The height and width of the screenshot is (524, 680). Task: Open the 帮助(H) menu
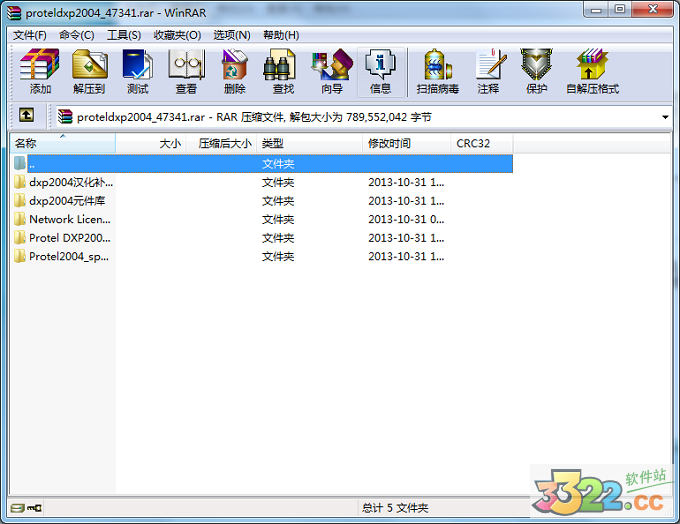tap(281, 35)
